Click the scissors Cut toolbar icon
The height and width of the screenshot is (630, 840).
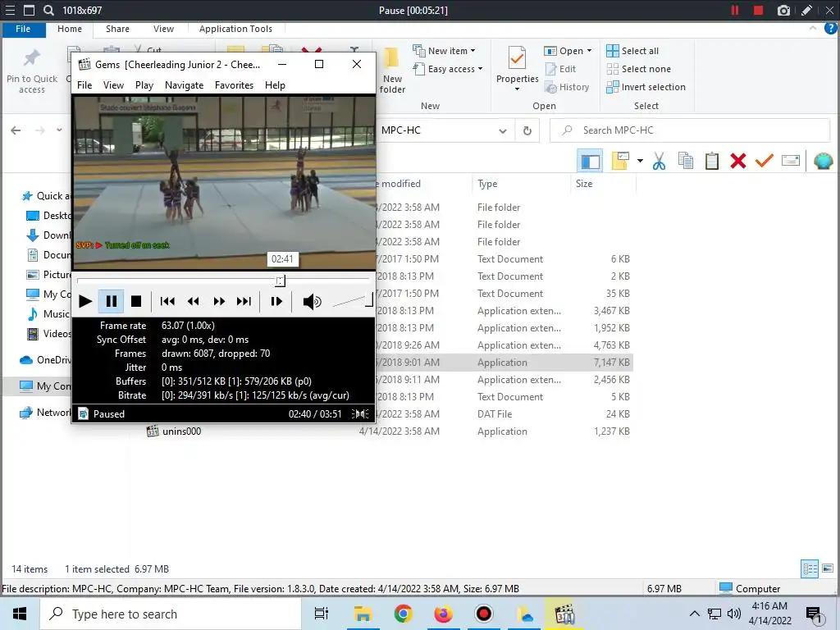[x=659, y=162]
